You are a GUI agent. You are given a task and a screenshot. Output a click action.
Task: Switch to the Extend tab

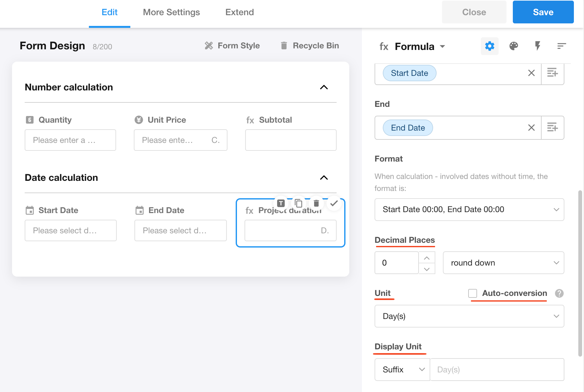[239, 12]
